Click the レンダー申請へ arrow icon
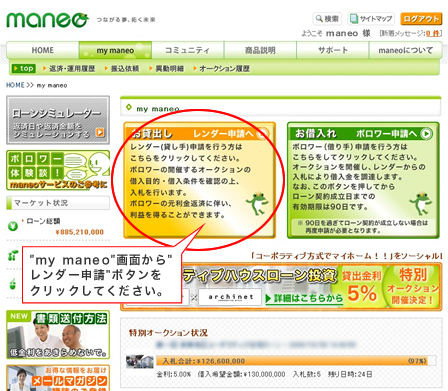Image resolution: width=448 pixels, height=391 pixels. tap(263, 133)
